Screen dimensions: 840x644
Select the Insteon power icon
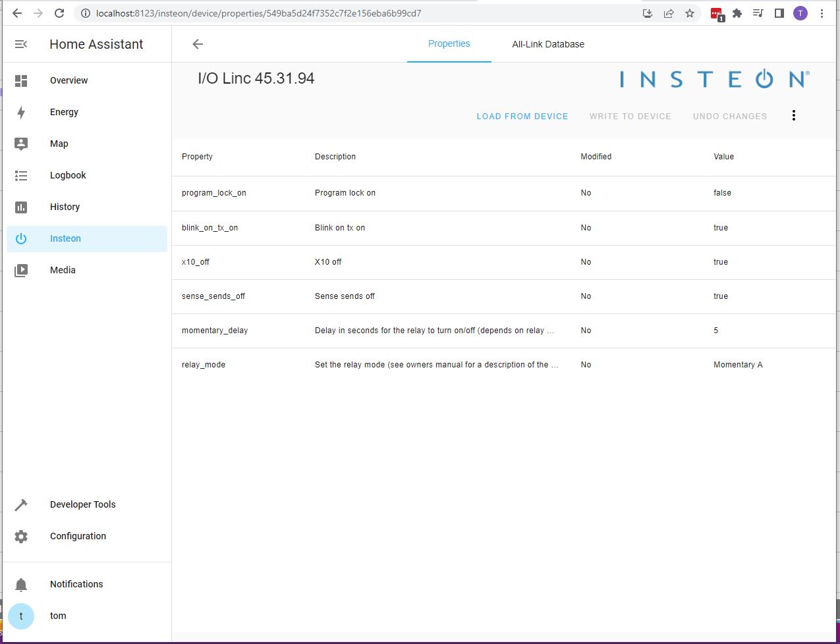click(20, 238)
